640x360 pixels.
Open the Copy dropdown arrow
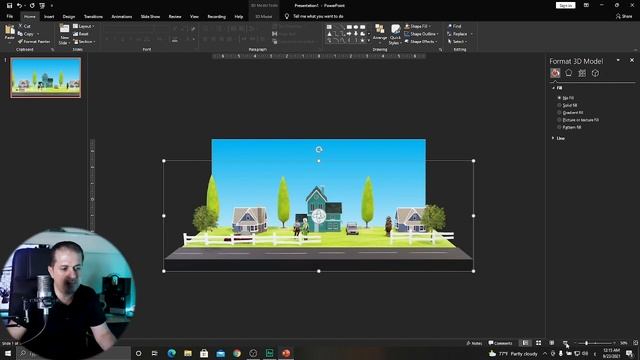pyautogui.click(x=38, y=34)
